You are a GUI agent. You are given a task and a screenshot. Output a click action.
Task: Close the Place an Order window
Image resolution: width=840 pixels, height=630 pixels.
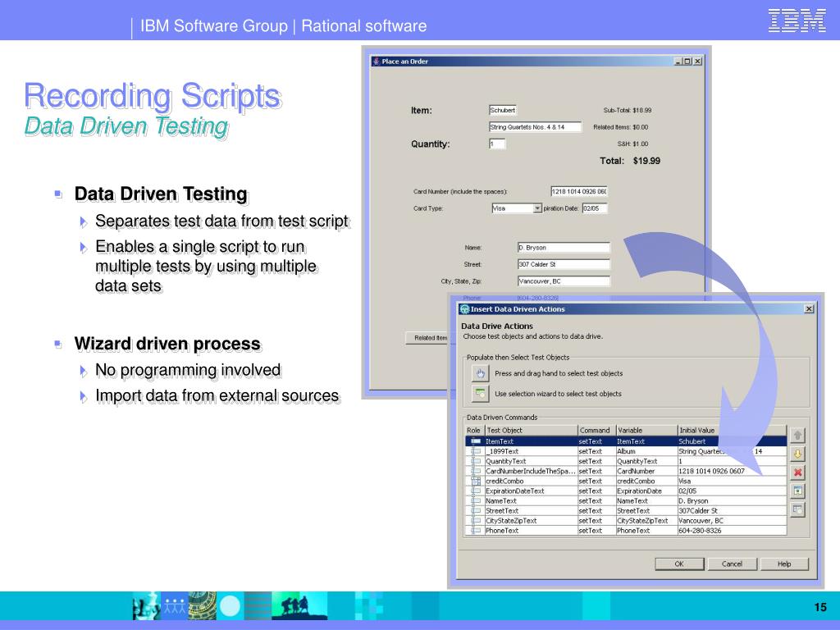pyautogui.click(x=697, y=61)
